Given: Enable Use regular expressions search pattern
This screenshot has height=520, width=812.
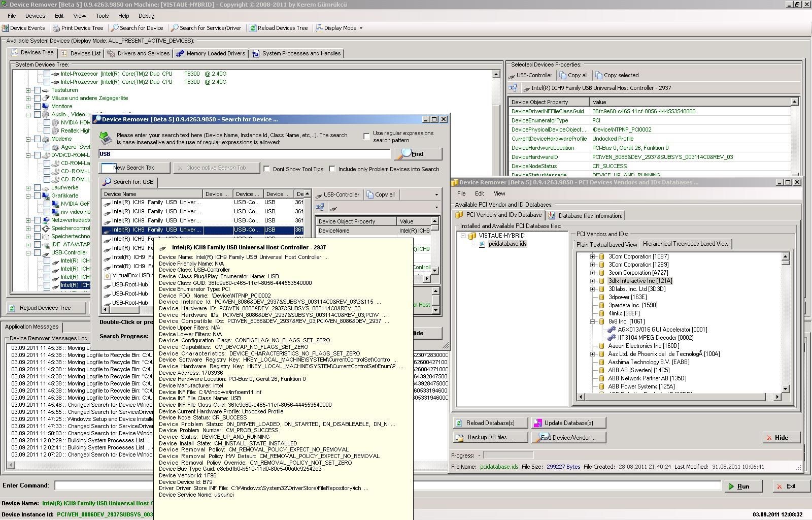Looking at the screenshot, I should point(366,136).
